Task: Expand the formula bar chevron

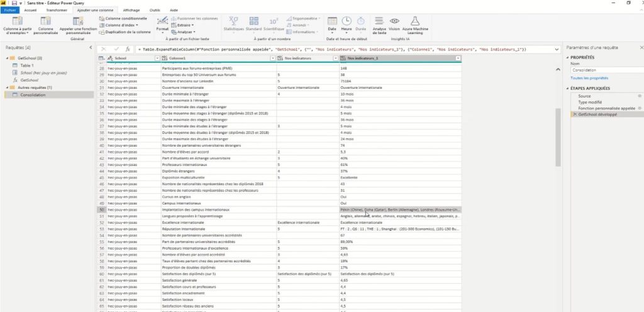Action: (557, 49)
